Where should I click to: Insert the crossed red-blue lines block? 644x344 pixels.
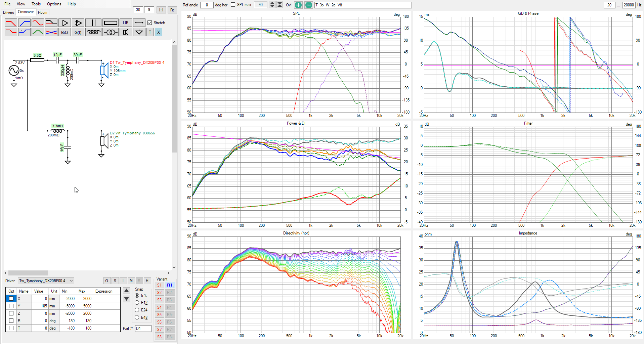pyautogui.click(x=51, y=32)
